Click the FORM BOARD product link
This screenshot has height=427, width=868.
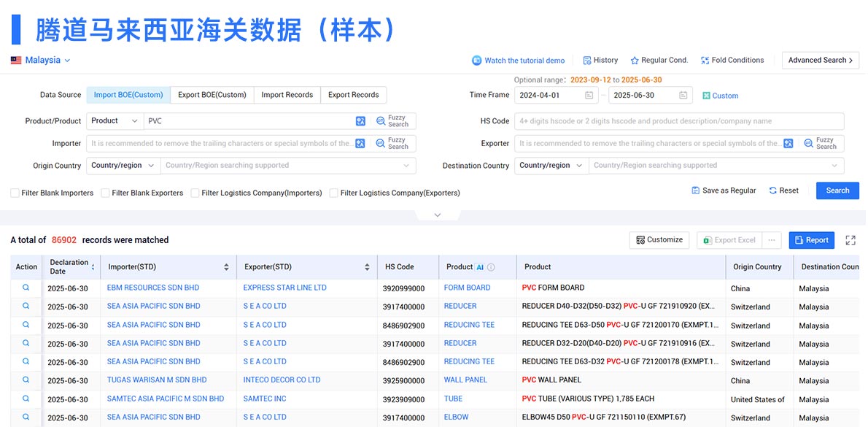point(468,288)
